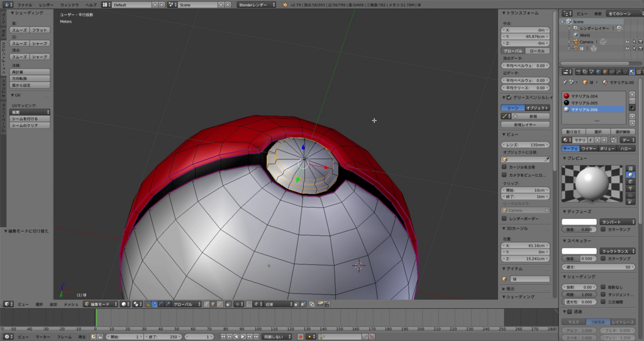Image resolution: width=644 pixels, height=341 pixels.
Task: Open the Blenderレンダー engine dropdown
Action: 256,4
